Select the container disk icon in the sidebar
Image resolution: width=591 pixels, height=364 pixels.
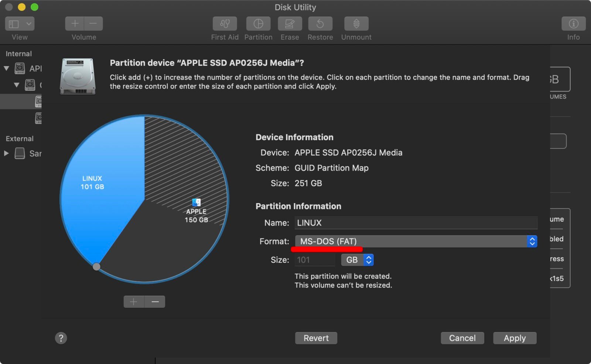point(30,85)
